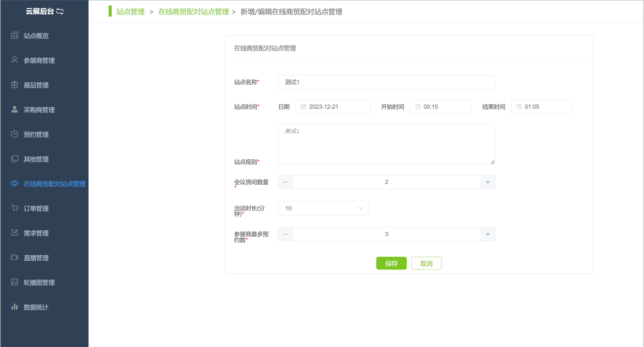
Task: Click the 参展商管理 person icon
Action: pyautogui.click(x=15, y=60)
